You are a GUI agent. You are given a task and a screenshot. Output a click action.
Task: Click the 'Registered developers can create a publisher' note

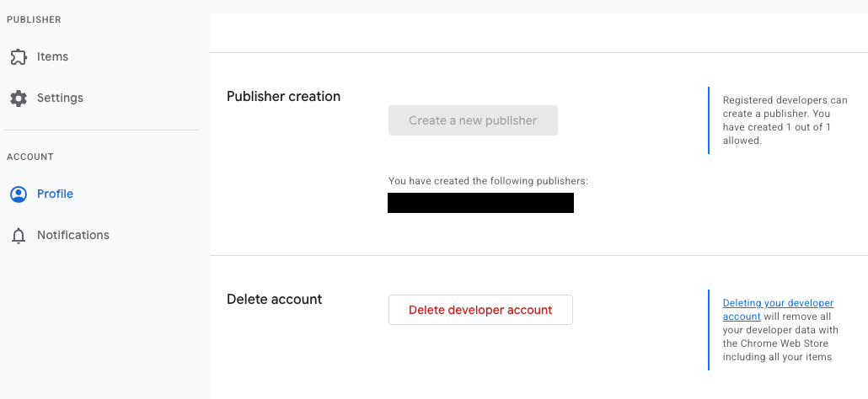point(785,120)
